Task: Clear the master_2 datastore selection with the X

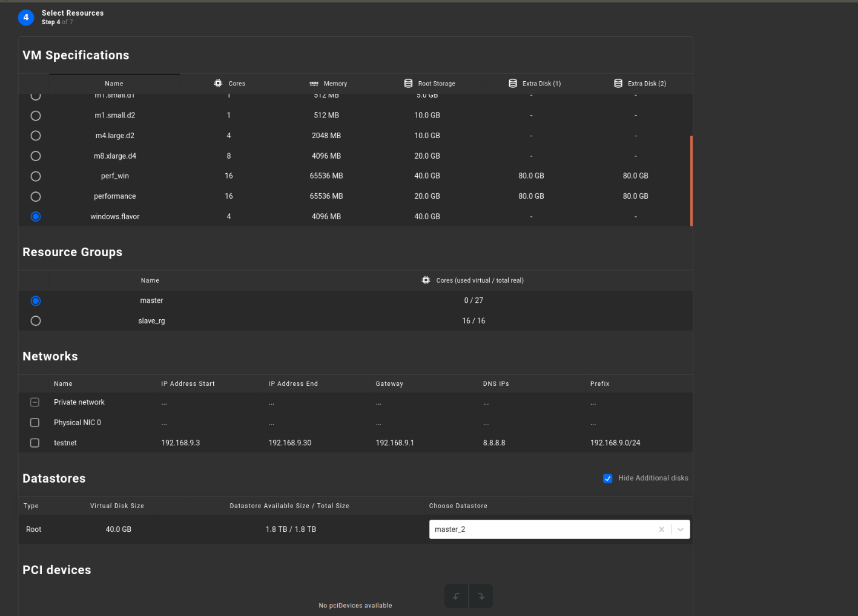Action: coord(662,529)
